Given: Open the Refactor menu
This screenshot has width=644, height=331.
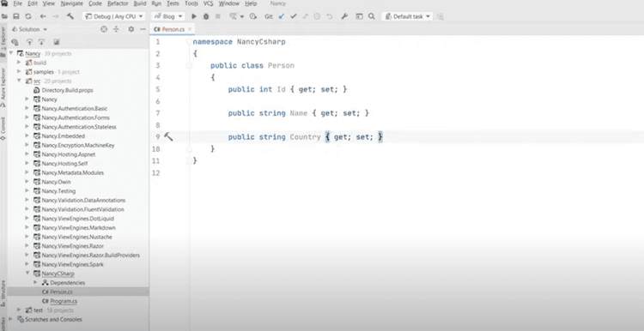Looking at the screenshot, I should pyautogui.click(x=118, y=3).
